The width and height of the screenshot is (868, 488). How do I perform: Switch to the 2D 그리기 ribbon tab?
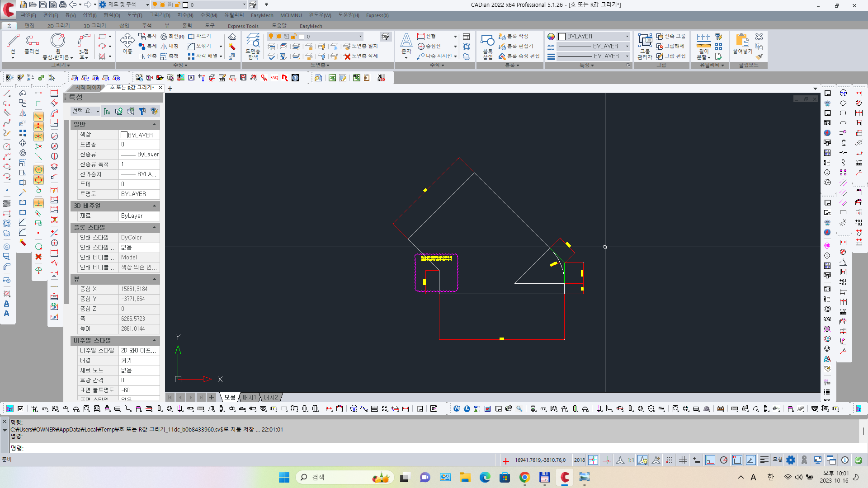[59, 26]
